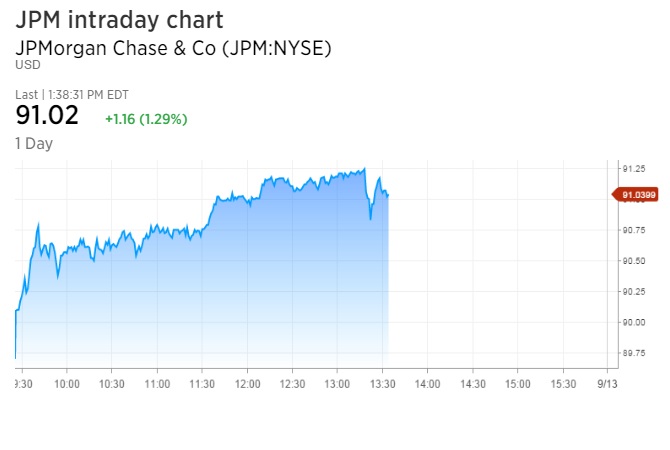Click the green +1.16 (1.29%) change value
The width and height of the screenshot is (670, 450).
(x=146, y=119)
